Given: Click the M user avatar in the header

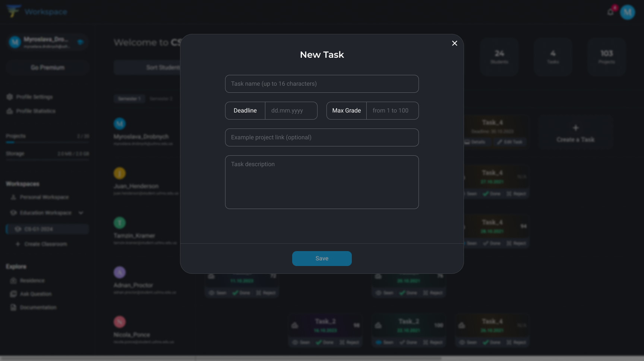Looking at the screenshot, I should click(628, 12).
